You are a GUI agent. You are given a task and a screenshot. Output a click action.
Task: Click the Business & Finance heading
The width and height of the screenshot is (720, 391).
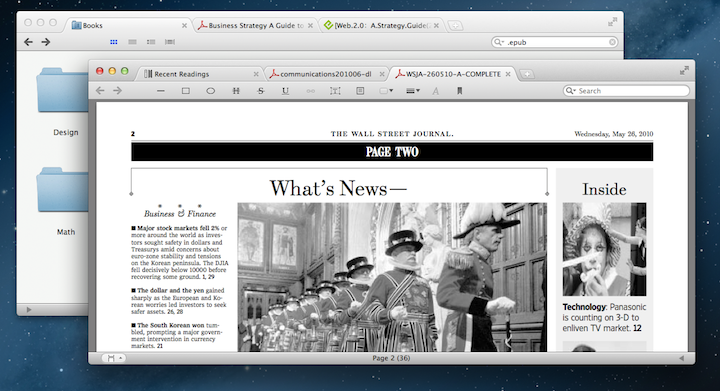coord(180,213)
